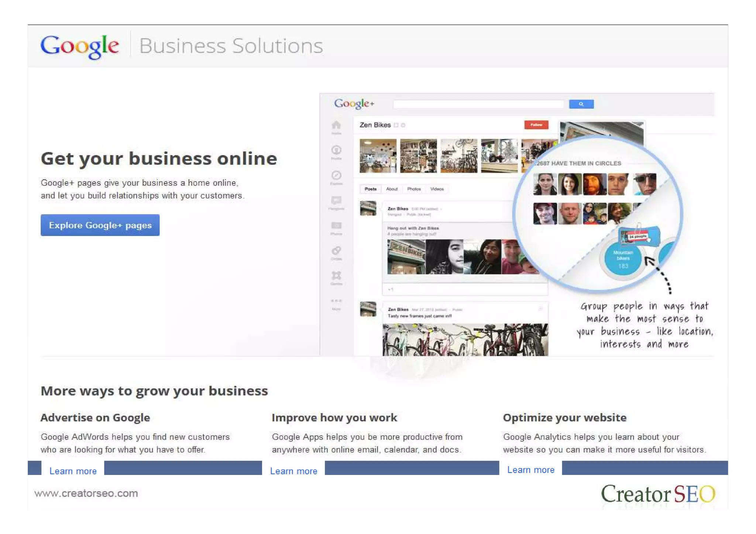Click the Google+ search input field

pyautogui.click(x=478, y=104)
